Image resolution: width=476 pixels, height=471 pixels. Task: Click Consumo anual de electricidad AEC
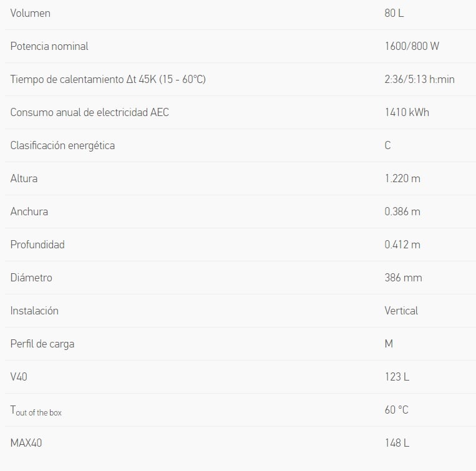(x=90, y=112)
